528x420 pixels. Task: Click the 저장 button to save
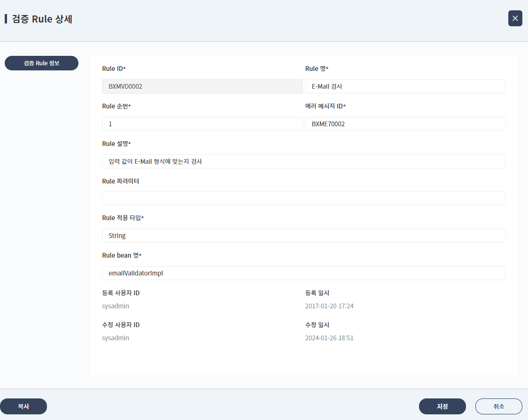coord(442,406)
